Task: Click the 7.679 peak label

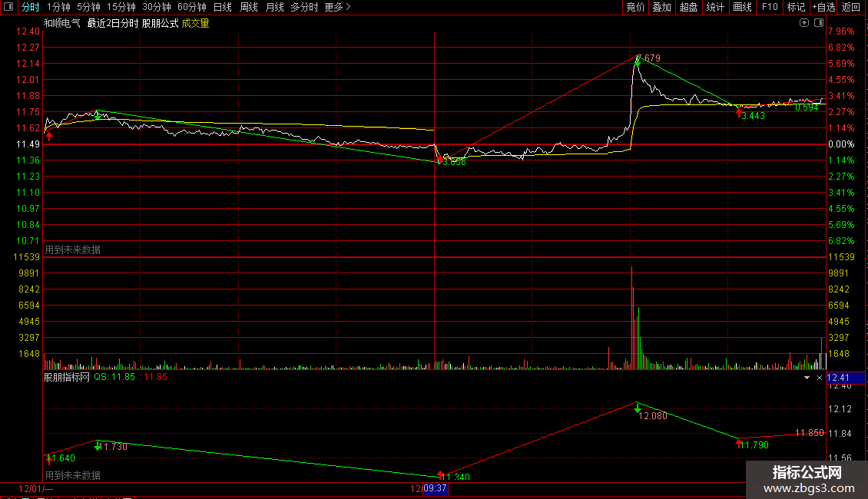Action: pyautogui.click(x=649, y=58)
